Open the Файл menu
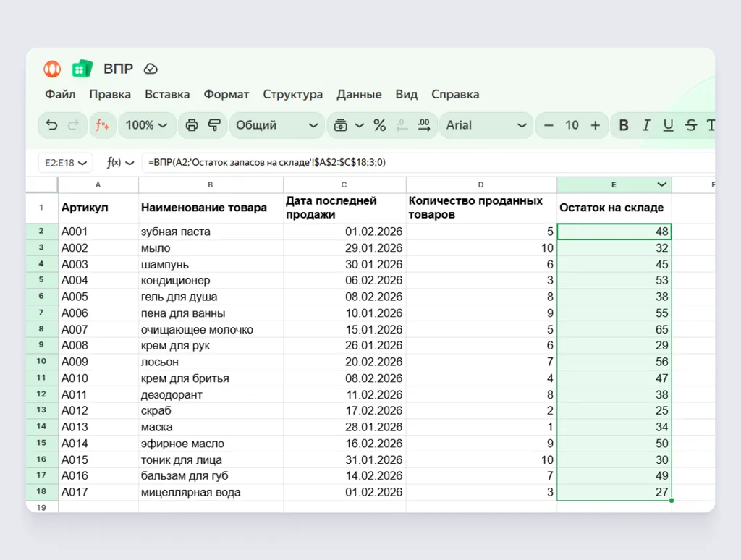Image resolution: width=741 pixels, height=560 pixels. [60, 94]
